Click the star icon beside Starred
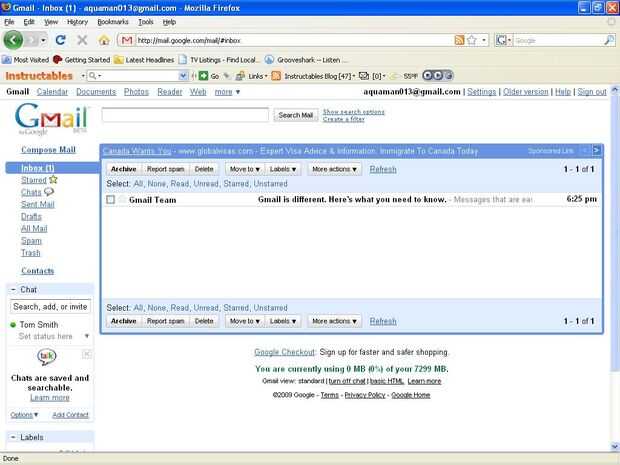 click(x=53, y=180)
